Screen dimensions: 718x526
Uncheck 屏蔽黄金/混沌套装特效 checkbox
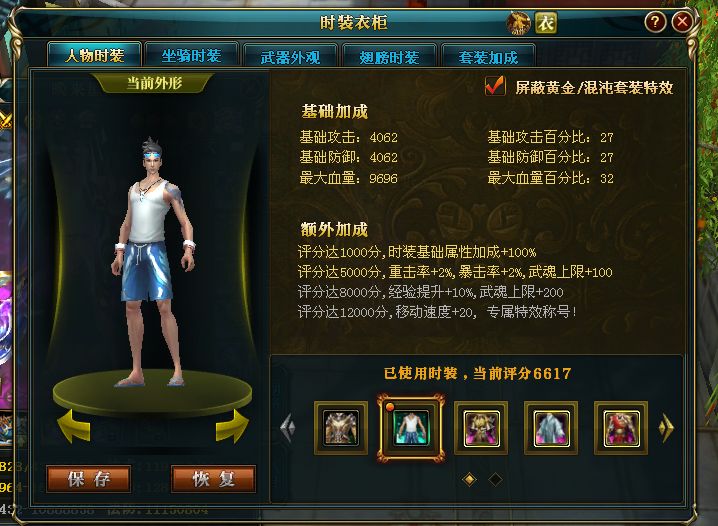(495, 86)
